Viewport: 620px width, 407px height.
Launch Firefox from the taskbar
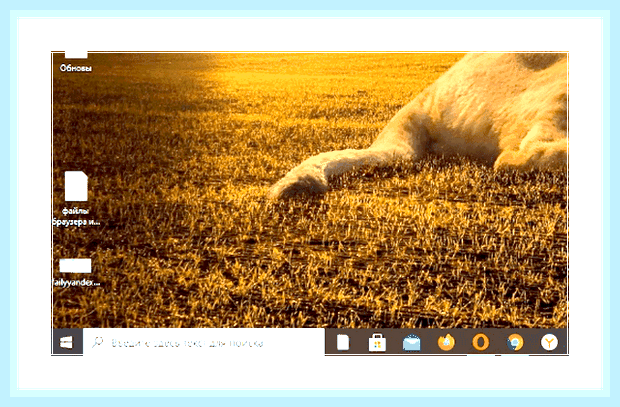[446, 343]
